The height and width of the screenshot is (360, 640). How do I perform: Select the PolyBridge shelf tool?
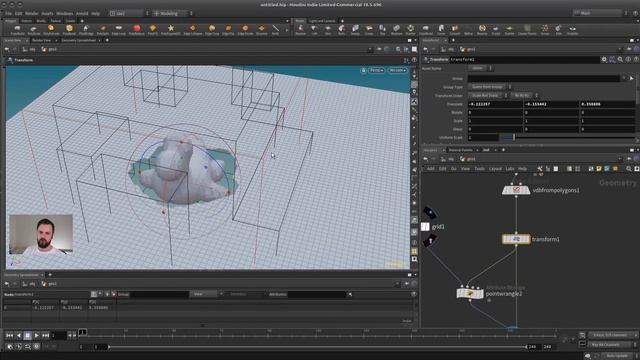coord(86,30)
